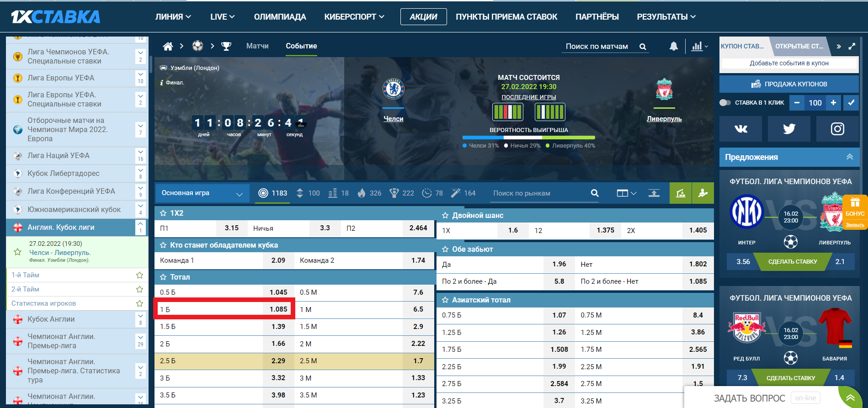Image resolution: width=868 pixels, height=408 pixels.
Task: Open the Основная игра dropdown
Action: pyautogui.click(x=202, y=193)
